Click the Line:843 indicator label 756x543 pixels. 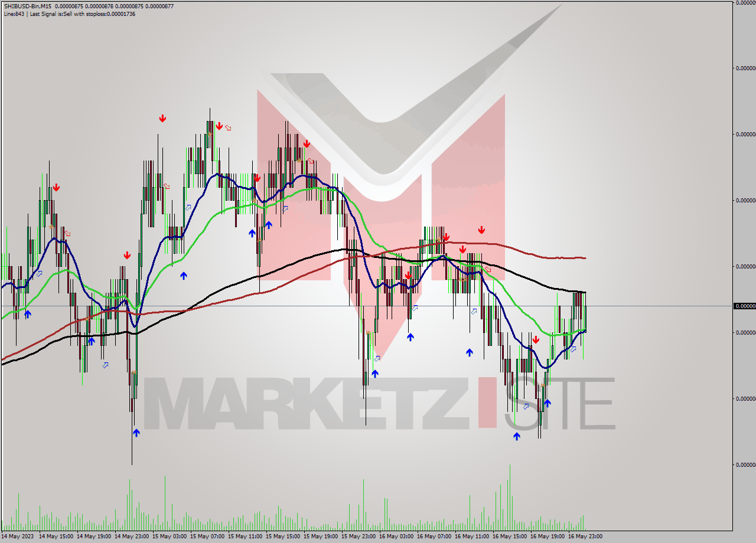[14, 14]
